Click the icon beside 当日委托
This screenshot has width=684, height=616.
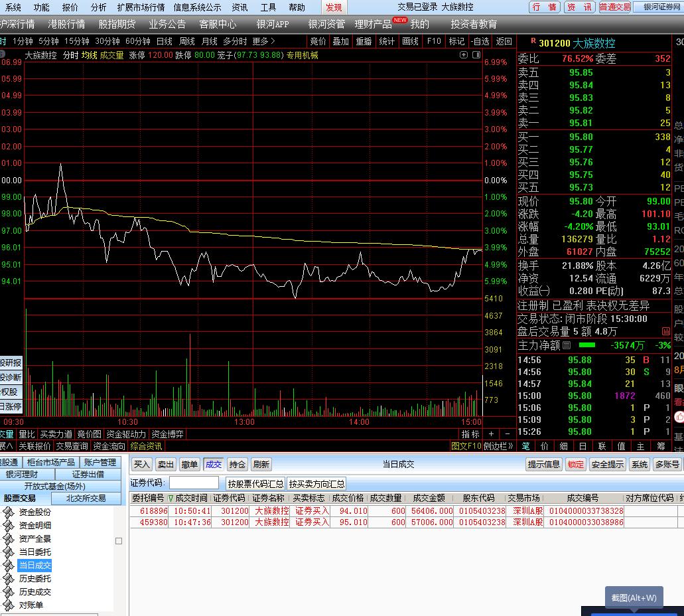point(9,552)
